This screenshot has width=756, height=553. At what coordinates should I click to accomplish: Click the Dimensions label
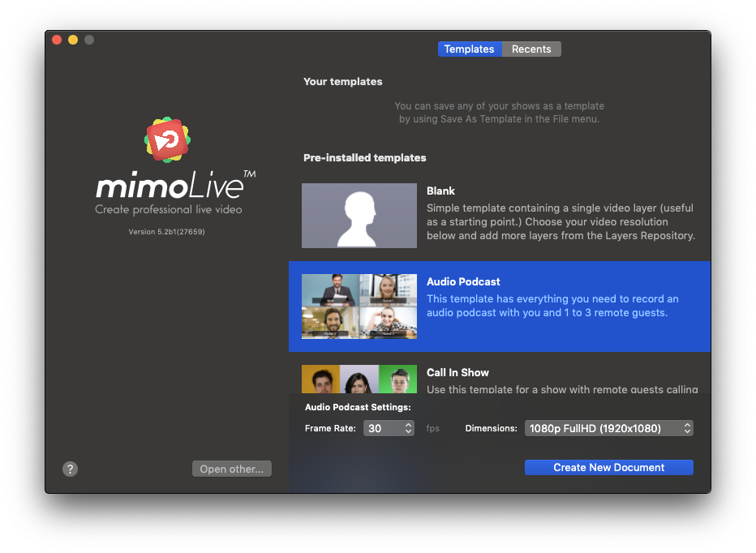point(491,428)
